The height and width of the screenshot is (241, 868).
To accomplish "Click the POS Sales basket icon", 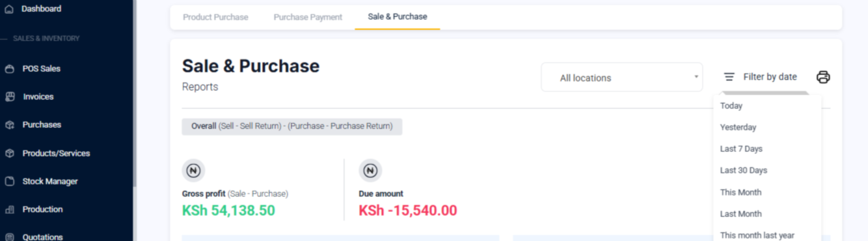I will (9, 68).
